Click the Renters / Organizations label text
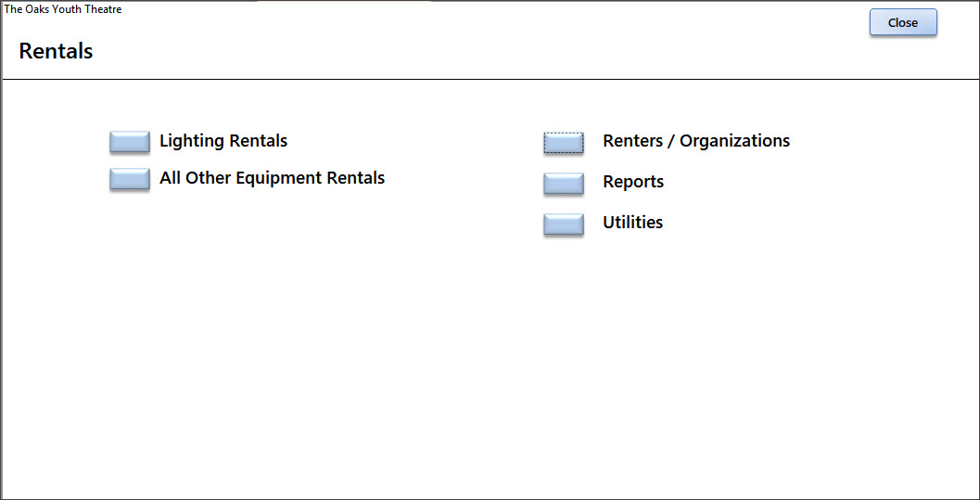This screenshot has height=500, width=980. 696,141
